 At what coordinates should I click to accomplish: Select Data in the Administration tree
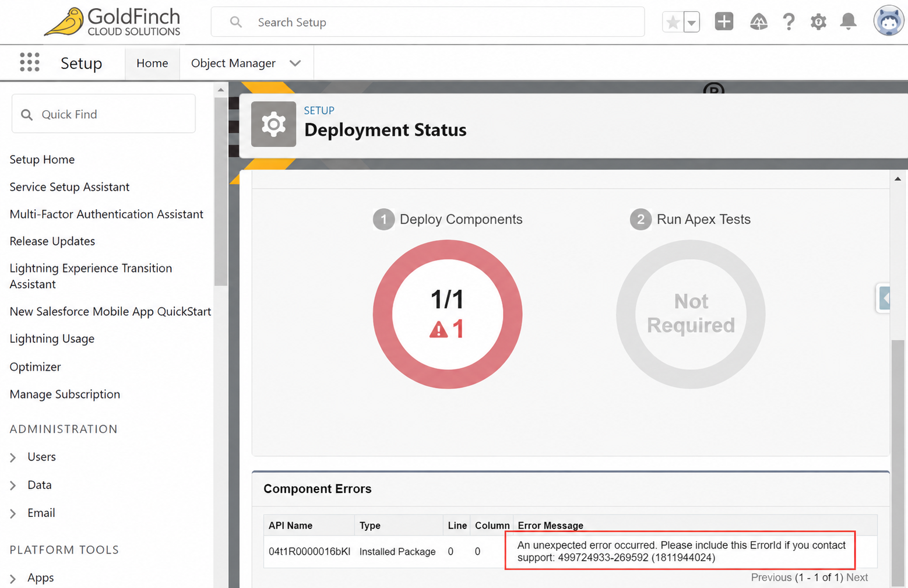coord(40,485)
